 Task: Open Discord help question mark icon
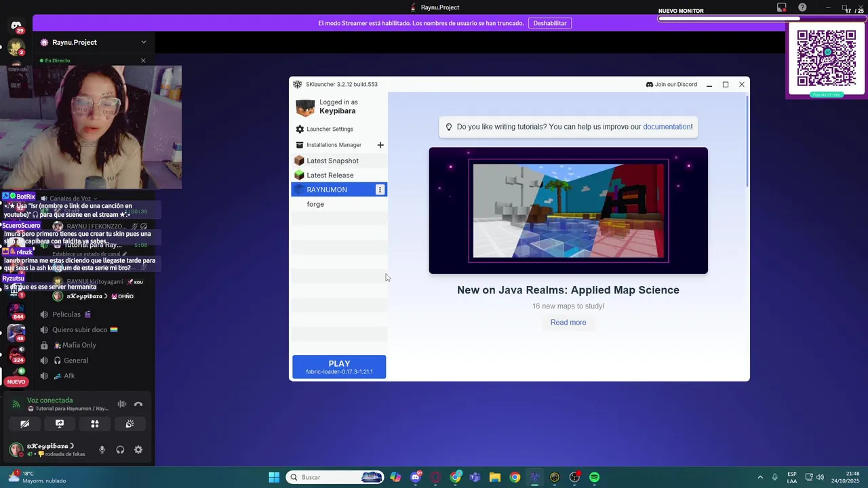tap(802, 7)
